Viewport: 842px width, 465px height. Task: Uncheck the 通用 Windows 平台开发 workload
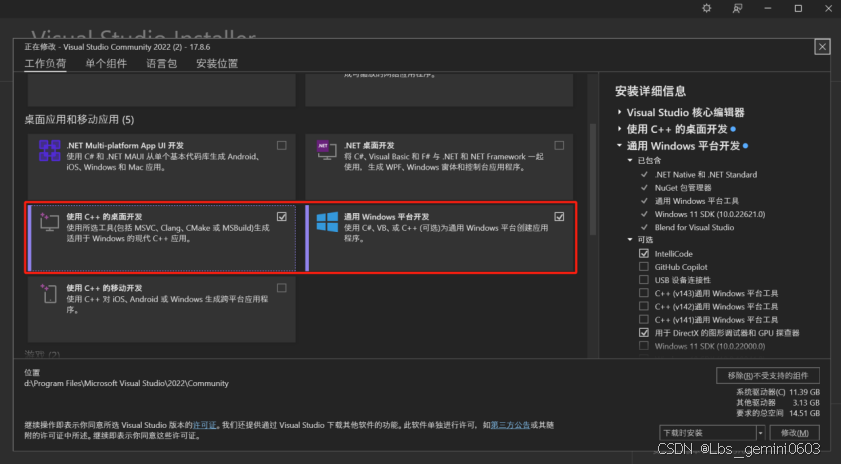point(559,217)
